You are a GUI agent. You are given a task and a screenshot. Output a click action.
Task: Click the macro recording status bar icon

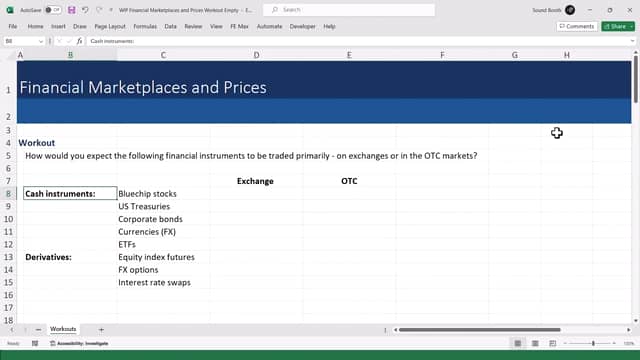35,344
